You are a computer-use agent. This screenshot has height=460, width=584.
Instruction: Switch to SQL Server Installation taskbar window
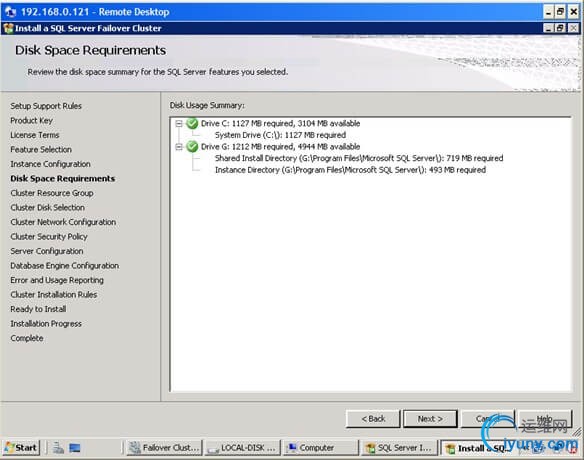click(399, 448)
